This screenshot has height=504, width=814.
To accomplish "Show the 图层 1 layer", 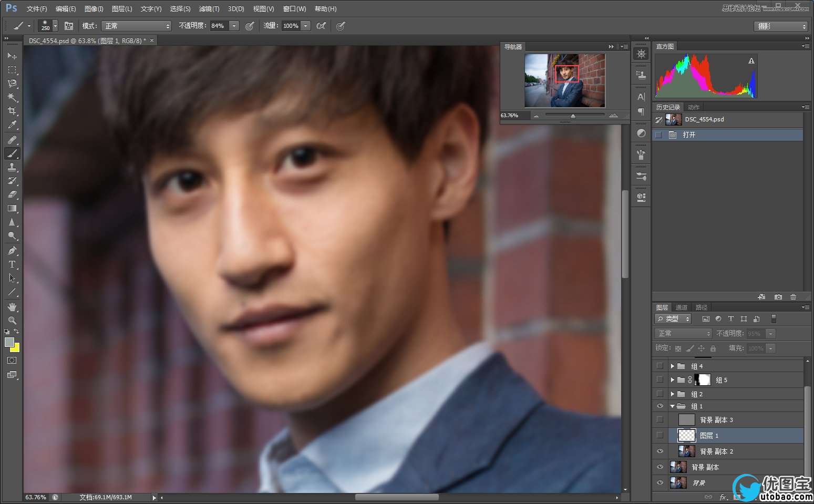I will [660, 435].
